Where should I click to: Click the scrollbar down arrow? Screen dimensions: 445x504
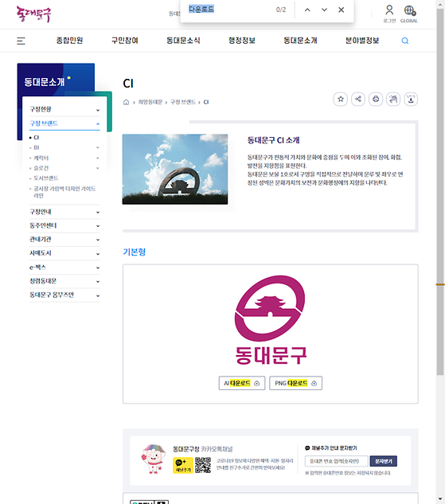pos(440,500)
